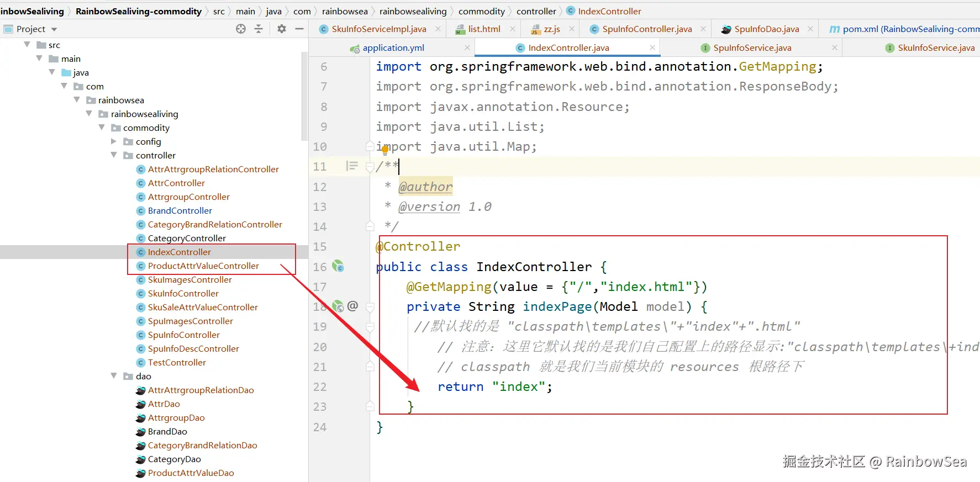This screenshot has height=482, width=980.
Task: Collapse the dao package
Action: [x=114, y=375]
